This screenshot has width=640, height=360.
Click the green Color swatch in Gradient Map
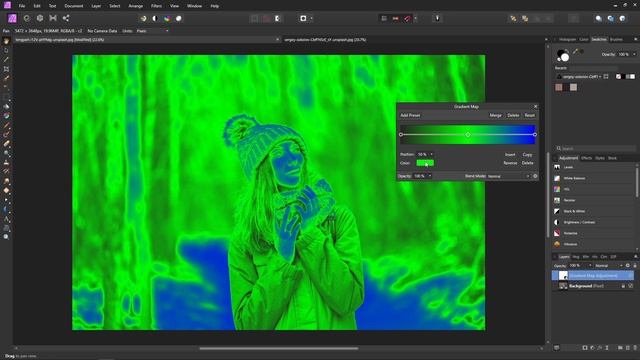pyautogui.click(x=425, y=163)
